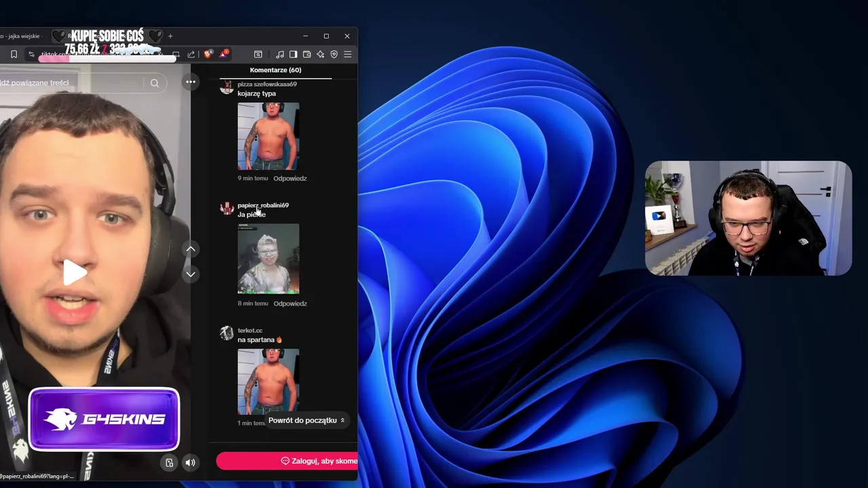This screenshot has width=868, height=488.
Task: Toggle the browser sidebar panel icon
Action: pyautogui.click(x=293, y=54)
